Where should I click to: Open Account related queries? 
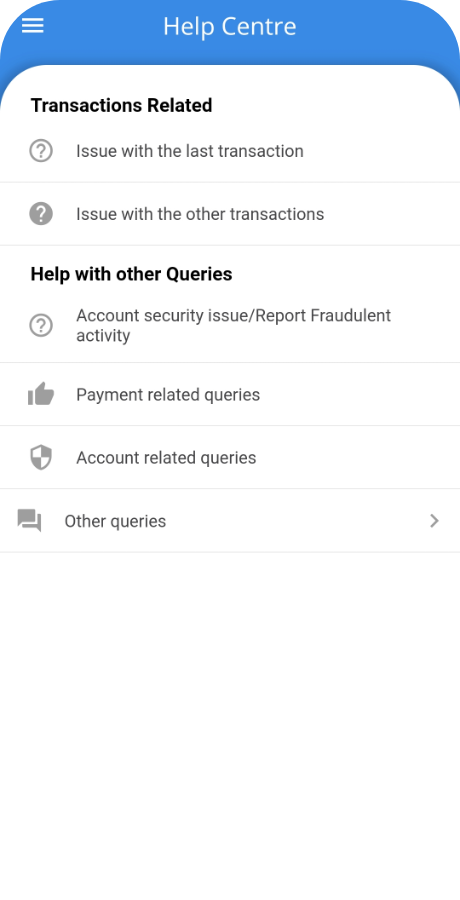tap(230, 457)
